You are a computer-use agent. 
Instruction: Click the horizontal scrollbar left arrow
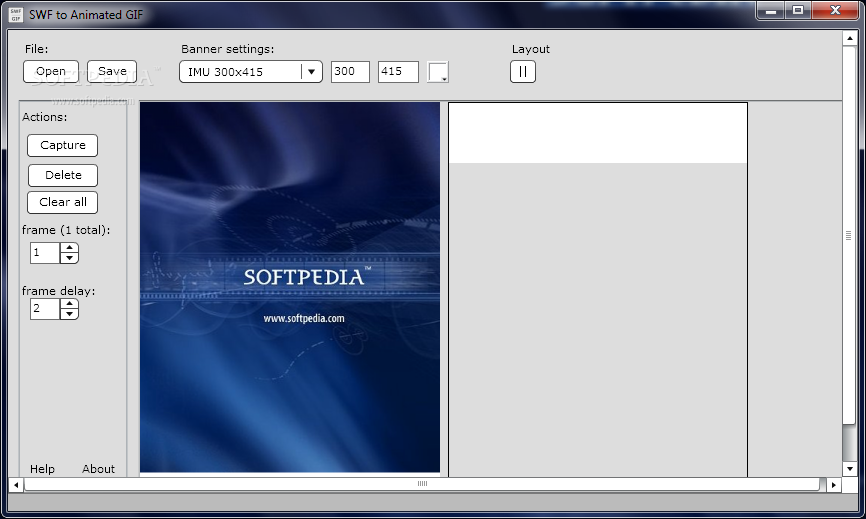16,485
